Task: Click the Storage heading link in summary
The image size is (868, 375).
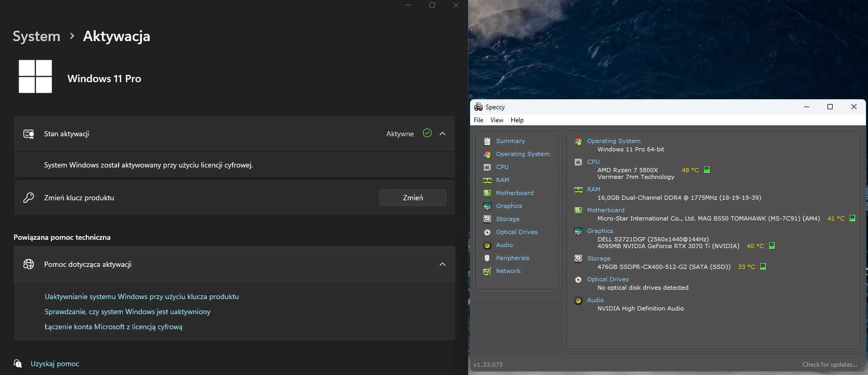Action: 599,258
